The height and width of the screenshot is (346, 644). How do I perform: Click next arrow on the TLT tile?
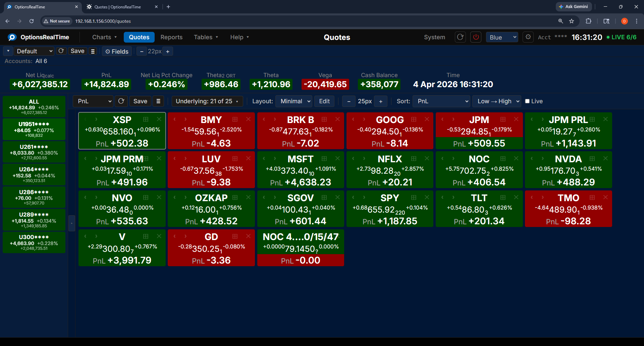[x=453, y=197]
